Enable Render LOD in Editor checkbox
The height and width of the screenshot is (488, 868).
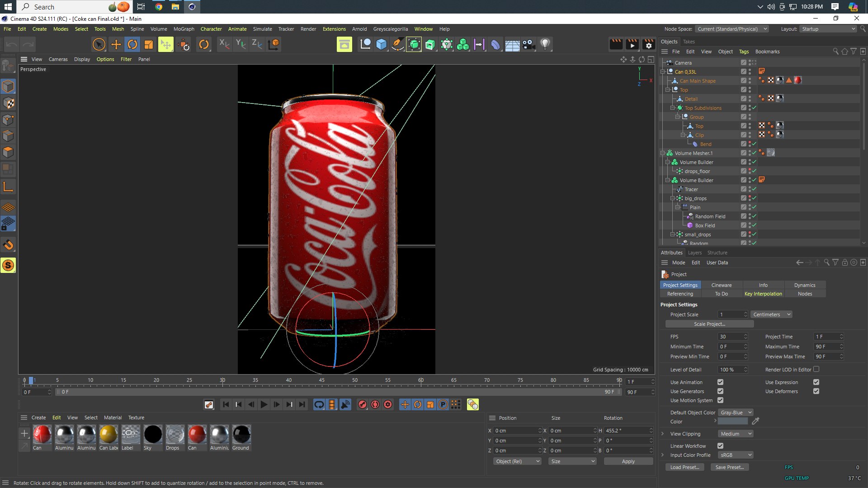[x=816, y=370]
